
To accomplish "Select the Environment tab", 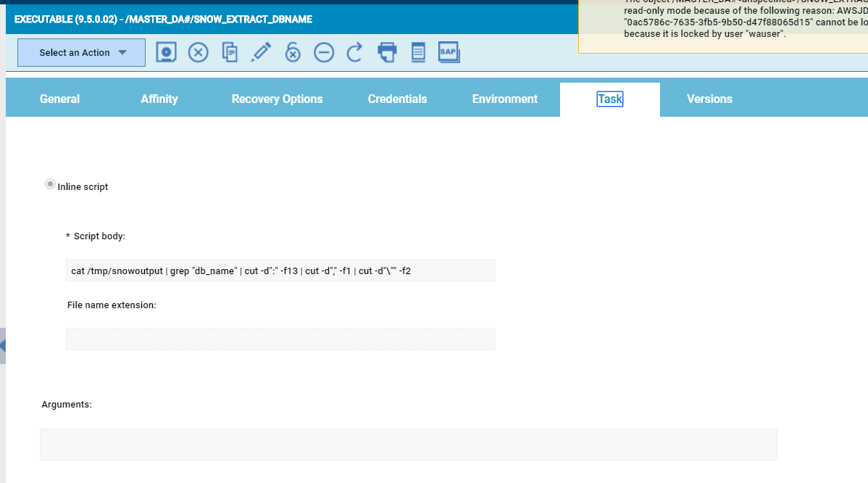I will [505, 99].
